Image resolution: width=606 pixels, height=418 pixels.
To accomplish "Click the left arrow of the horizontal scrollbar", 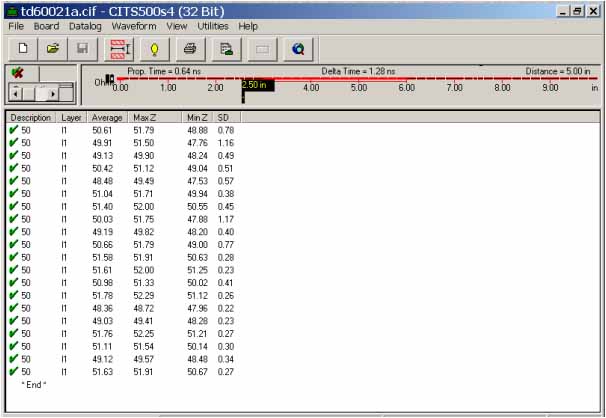I will tap(14, 93).
